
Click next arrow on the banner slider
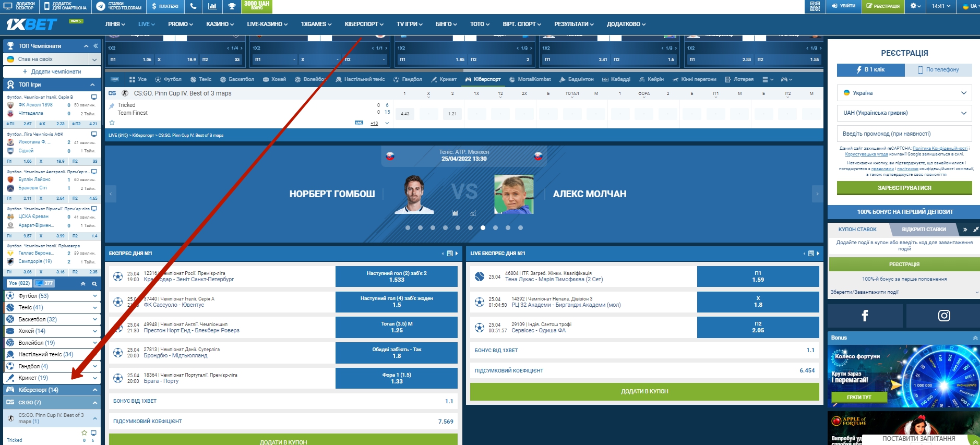pyautogui.click(x=817, y=194)
